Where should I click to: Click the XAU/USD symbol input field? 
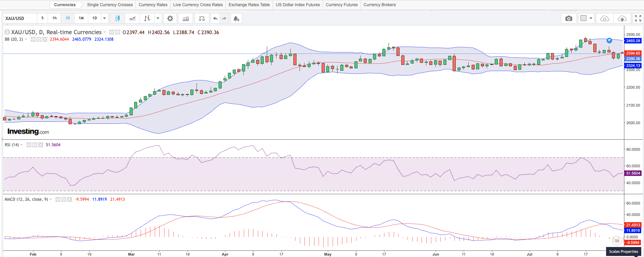pyautogui.click(x=20, y=18)
